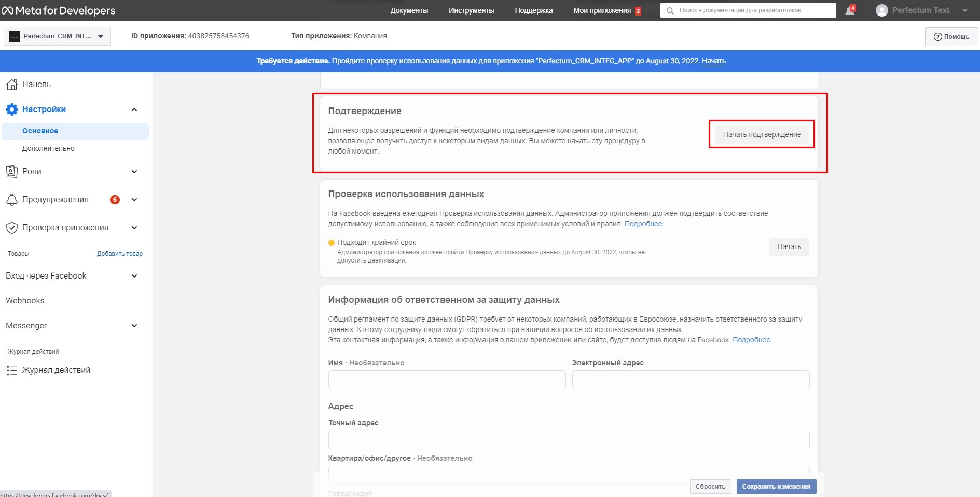Open Журнал действий sidebar item
Screen dimensions: 980x497
pyautogui.click(x=56, y=370)
